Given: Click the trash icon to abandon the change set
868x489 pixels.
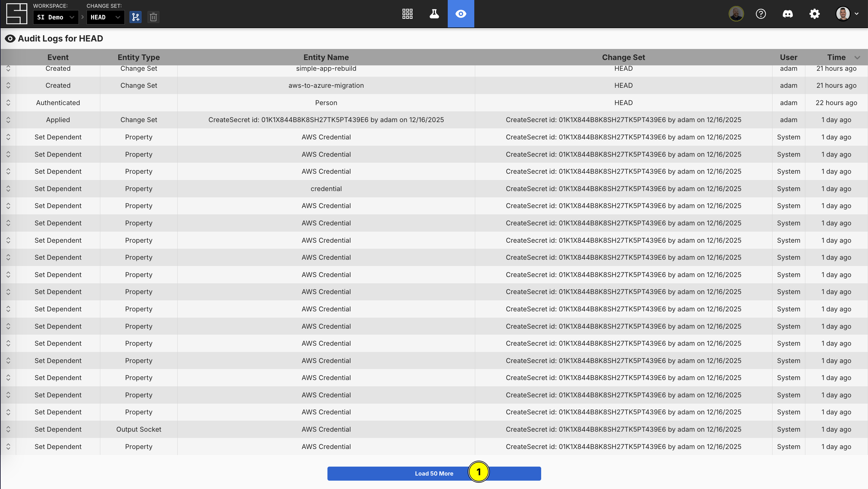Looking at the screenshot, I should pyautogui.click(x=153, y=17).
